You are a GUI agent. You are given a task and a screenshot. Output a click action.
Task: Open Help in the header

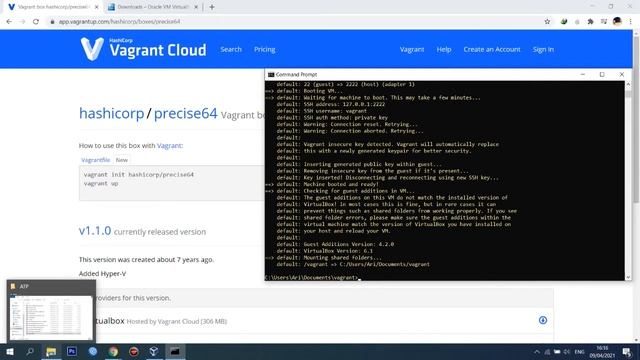click(x=444, y=49)
